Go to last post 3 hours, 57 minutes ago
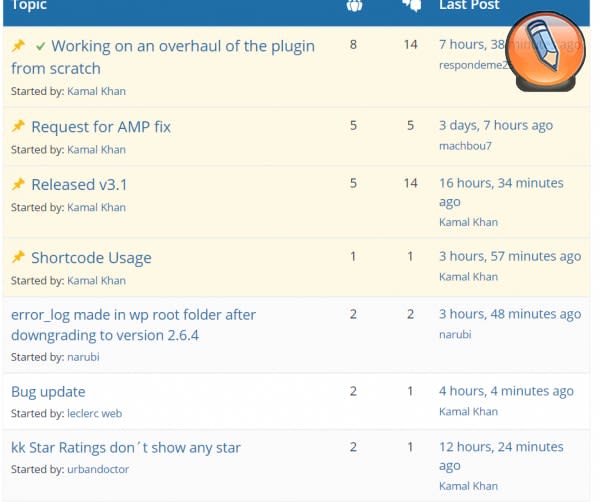The height and width of the screenshot is (502, 600). [x=510, y=256]
